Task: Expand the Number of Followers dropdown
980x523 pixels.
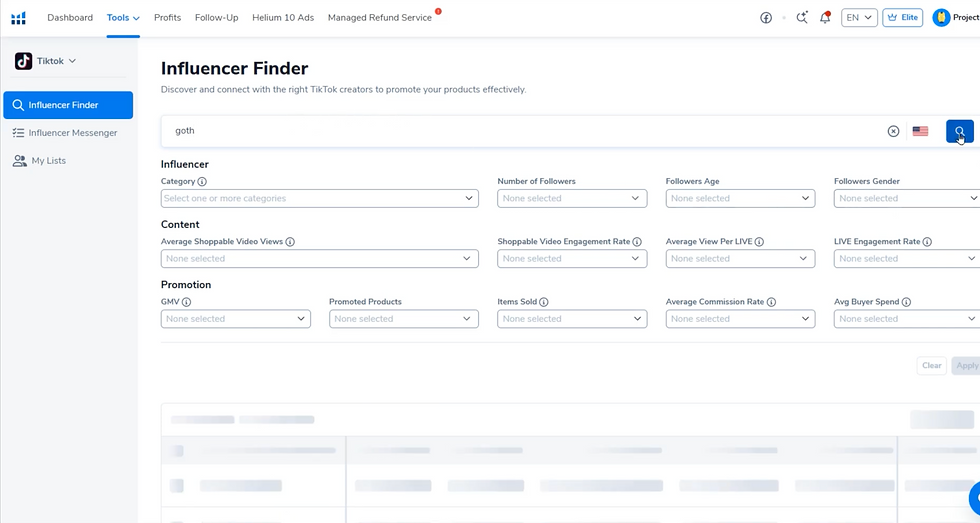Action: click(x=571, y=199)
